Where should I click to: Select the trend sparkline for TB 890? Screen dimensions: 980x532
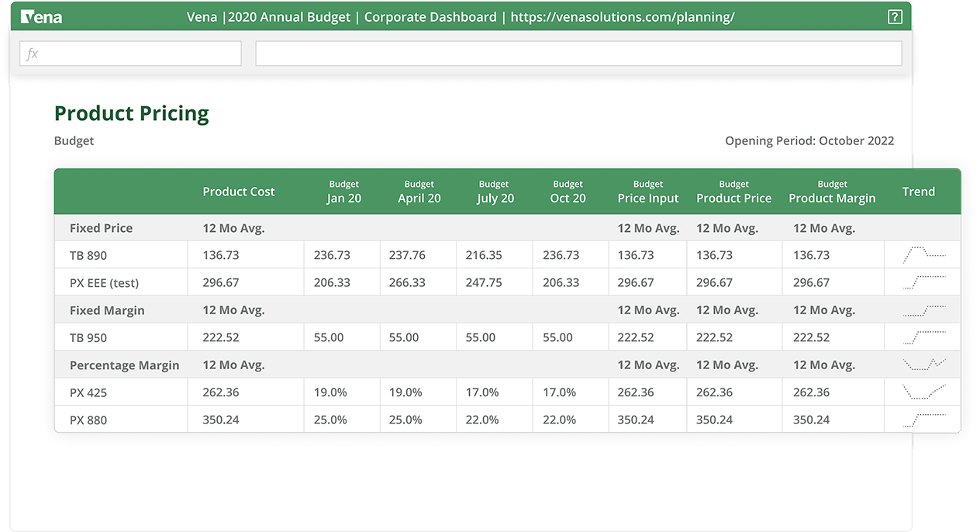(x=922, y=254)
